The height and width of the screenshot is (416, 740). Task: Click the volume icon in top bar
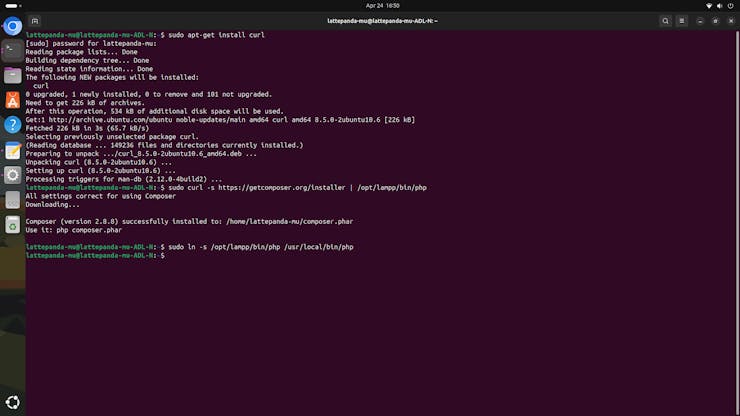[720, 5]
